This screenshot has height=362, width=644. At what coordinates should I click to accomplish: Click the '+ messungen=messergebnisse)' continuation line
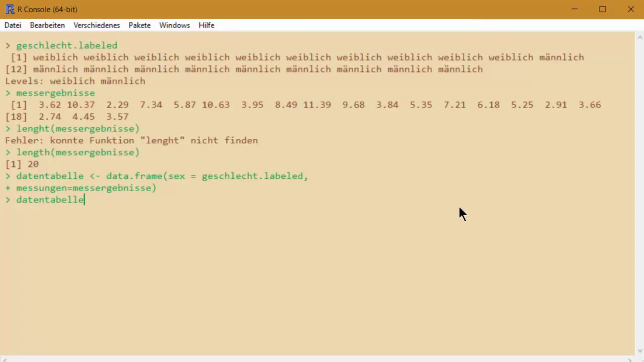[x=80, y=188]
